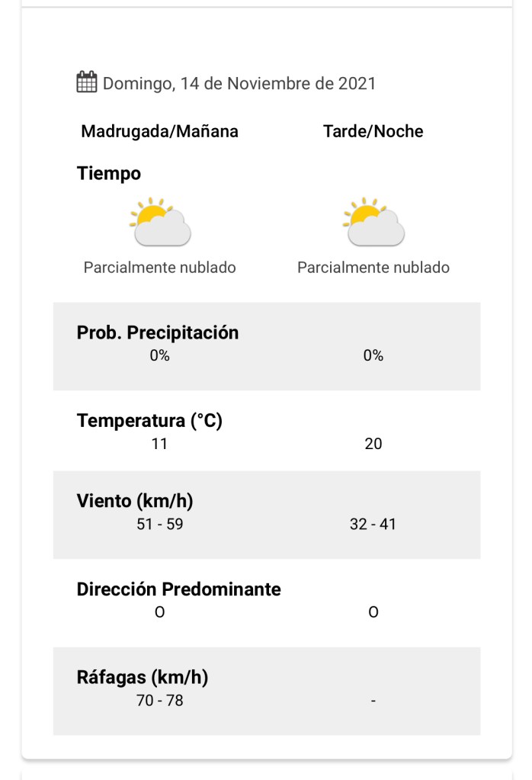Tap the afternoon wind value 32 - 41
532x780 pixels.
(373, 525)
